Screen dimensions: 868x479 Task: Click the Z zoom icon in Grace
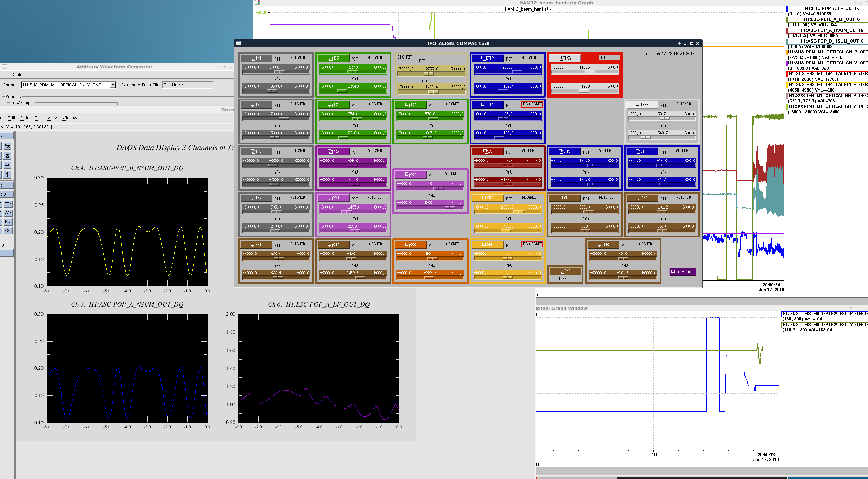click(x=7, y=156)
